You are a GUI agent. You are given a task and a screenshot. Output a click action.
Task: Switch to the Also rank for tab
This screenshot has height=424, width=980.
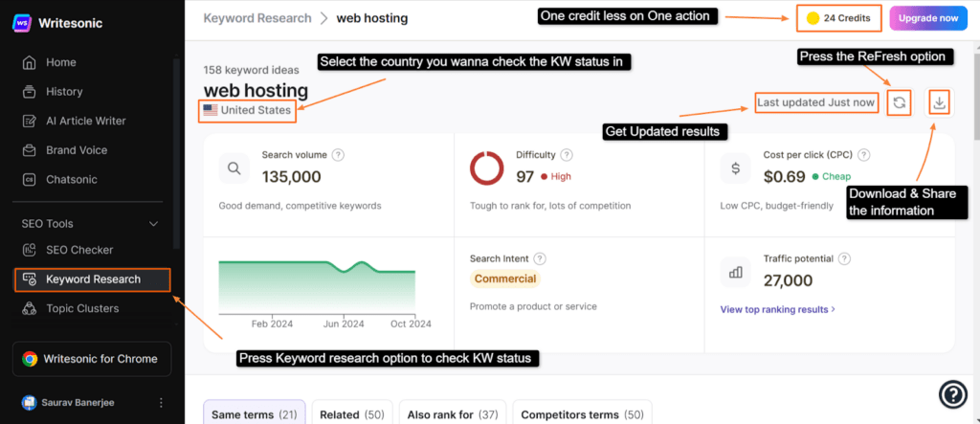pos(453,414)
